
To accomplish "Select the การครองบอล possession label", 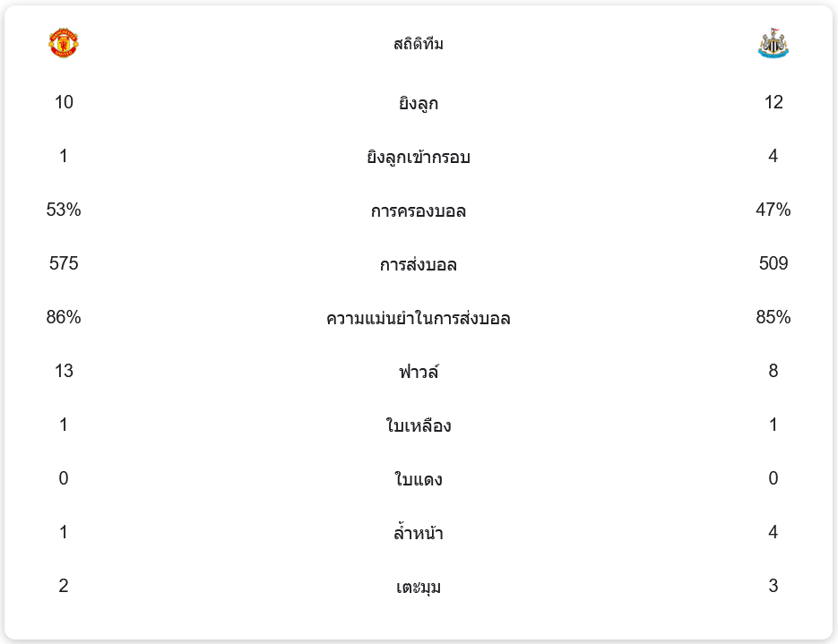I will [x=419, y=211].
